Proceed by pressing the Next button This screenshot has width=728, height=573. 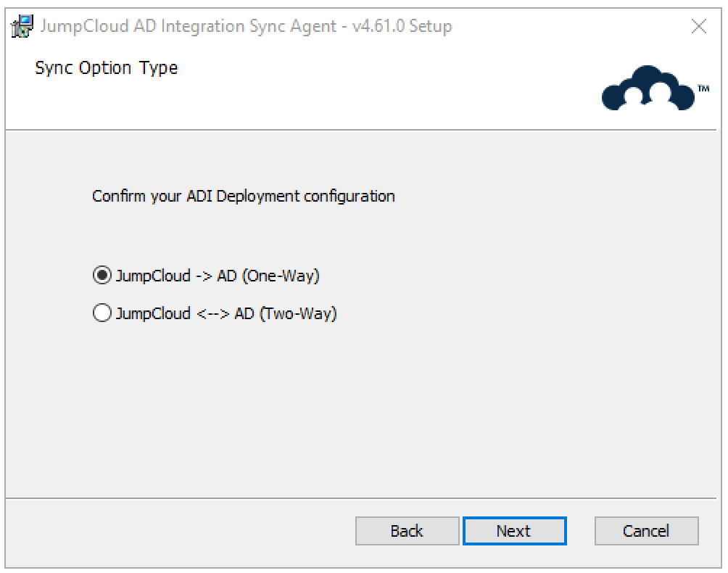[514, 531]
